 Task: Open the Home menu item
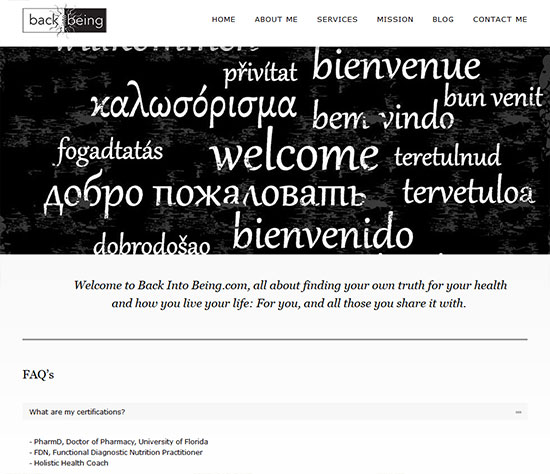[223, 20]
